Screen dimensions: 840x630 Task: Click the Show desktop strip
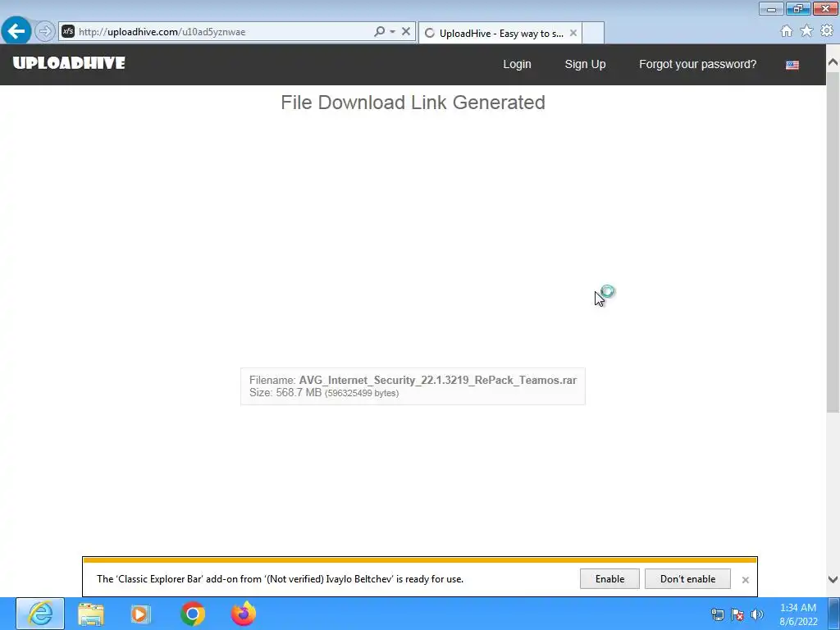[x=834, y=614]
